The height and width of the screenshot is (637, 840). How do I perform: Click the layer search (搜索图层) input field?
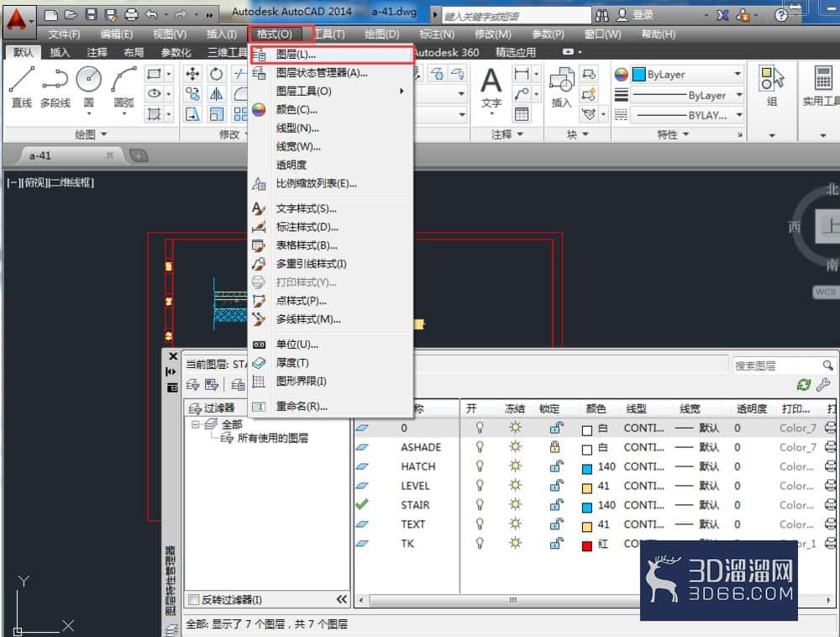(x=777, y=366)
